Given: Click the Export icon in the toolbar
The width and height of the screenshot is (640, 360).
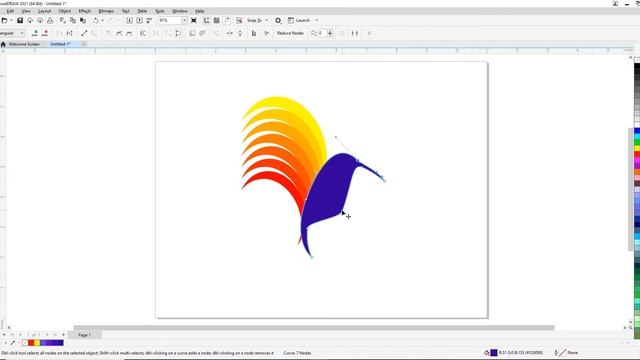Looking at the screenshot, I should (140, 20).
